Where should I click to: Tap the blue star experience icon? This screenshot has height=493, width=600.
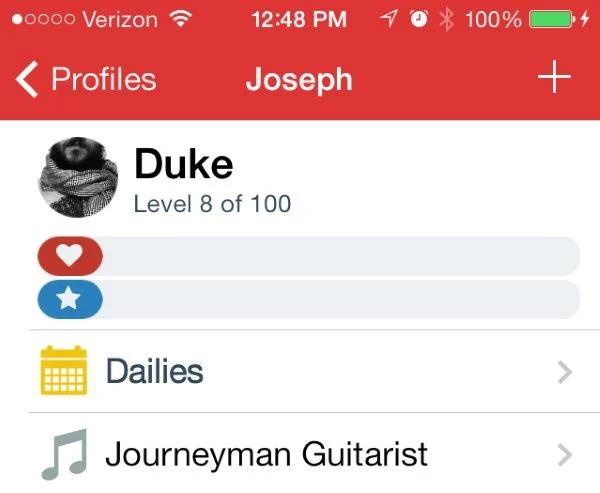(69, 299)
